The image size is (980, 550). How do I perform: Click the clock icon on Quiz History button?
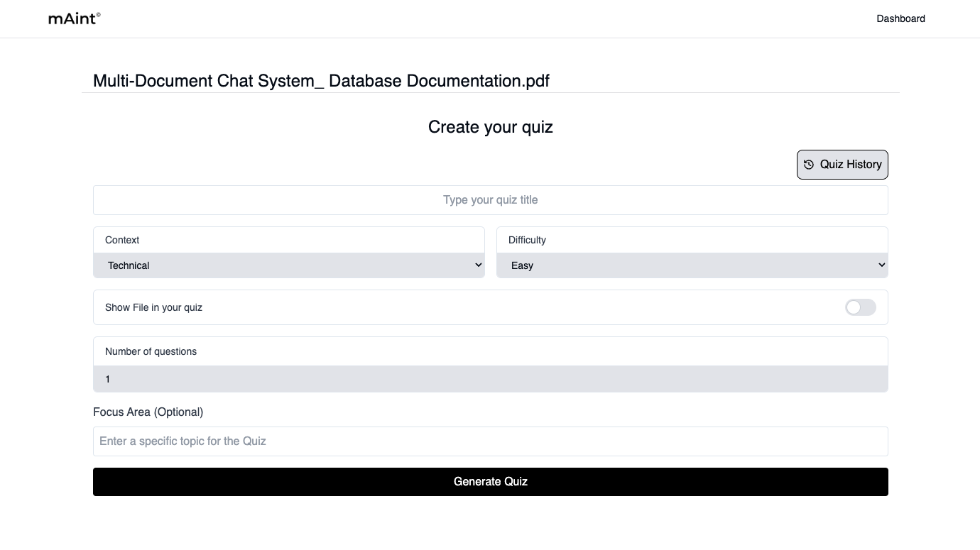809,164
